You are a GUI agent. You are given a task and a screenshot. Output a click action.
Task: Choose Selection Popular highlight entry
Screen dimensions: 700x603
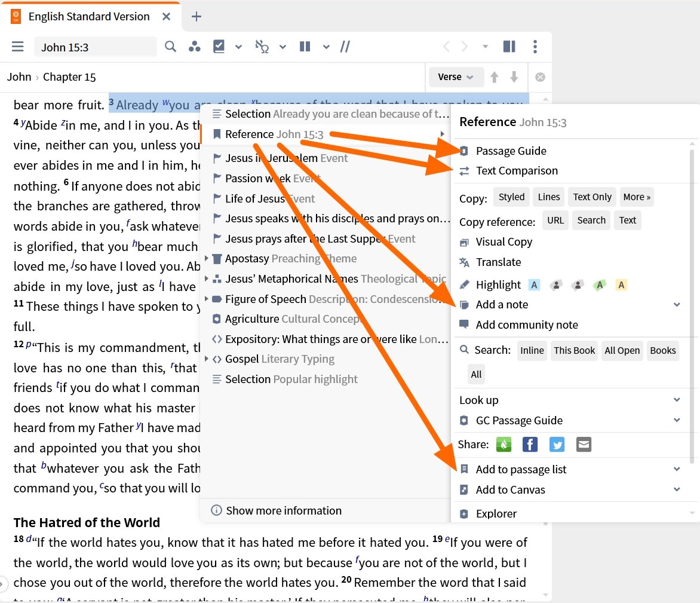click(326, 379)
